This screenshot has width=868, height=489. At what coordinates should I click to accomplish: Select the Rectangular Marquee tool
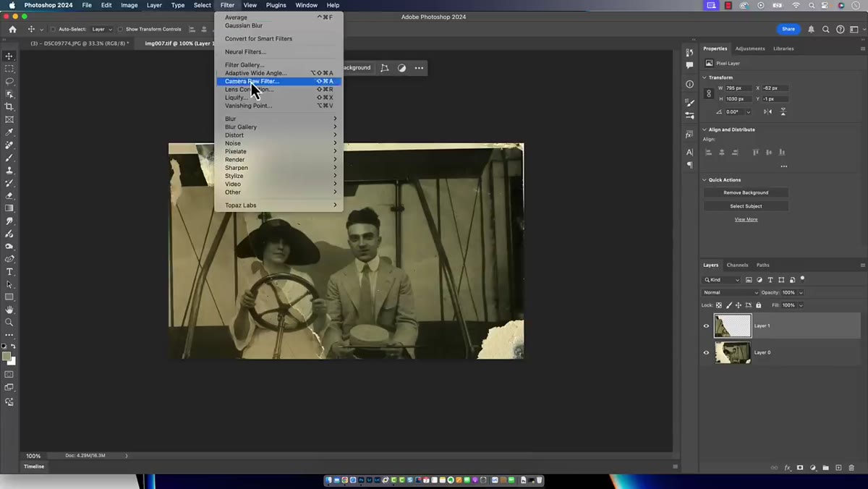[x=9, y=69]
